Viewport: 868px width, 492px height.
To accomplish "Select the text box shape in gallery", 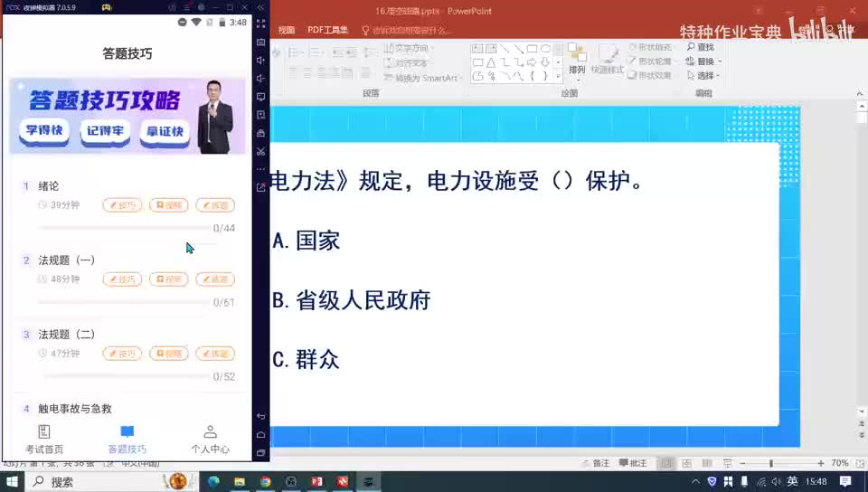I will [477, 48].
